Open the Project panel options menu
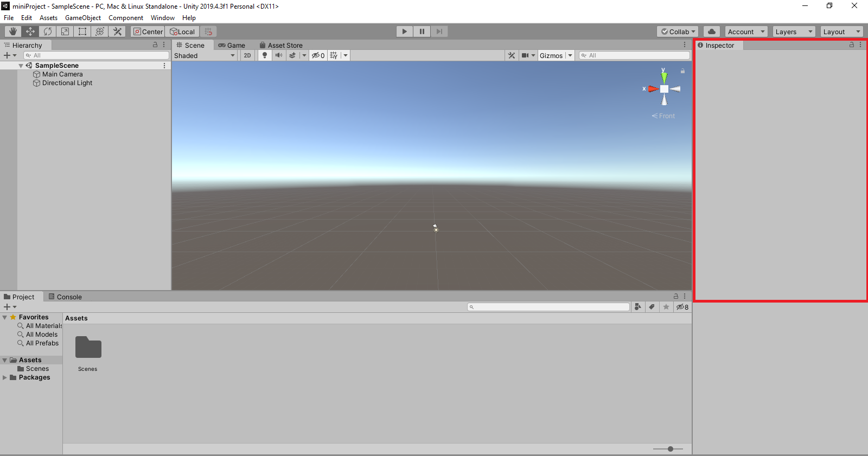This screenshot has height=456, width=868. [685, 296]
